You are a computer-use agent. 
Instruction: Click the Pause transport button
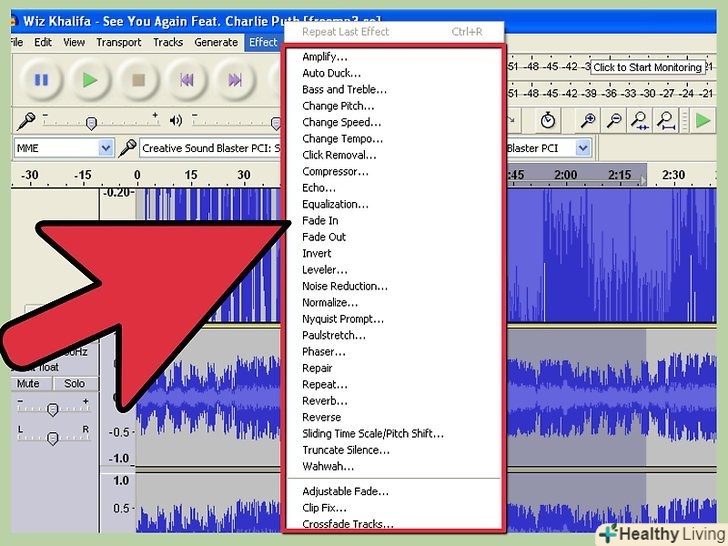(x=41, y=80)
